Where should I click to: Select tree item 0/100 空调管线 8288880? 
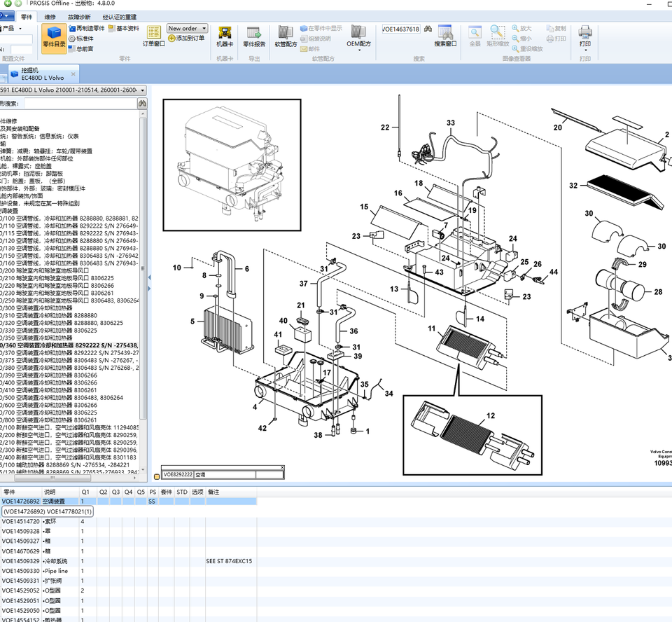pyautogui.click(x=69, y=219)
